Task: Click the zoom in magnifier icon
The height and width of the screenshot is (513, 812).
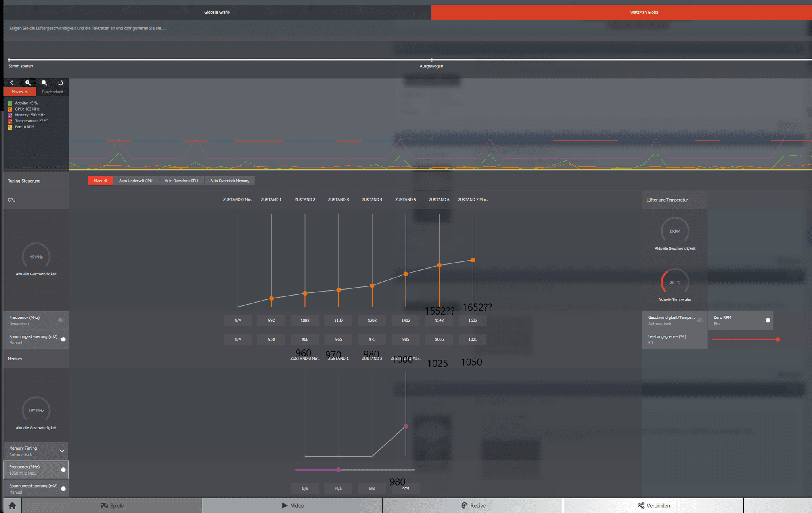Action: (28, 83)
